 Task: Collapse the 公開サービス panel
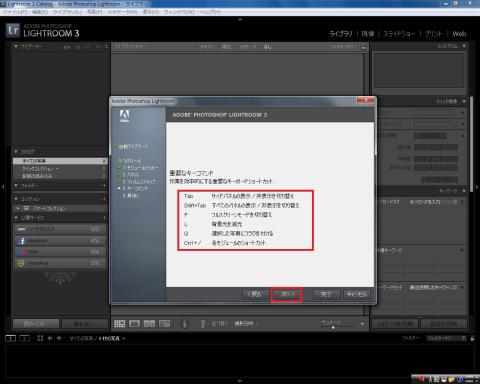(16, 218)
